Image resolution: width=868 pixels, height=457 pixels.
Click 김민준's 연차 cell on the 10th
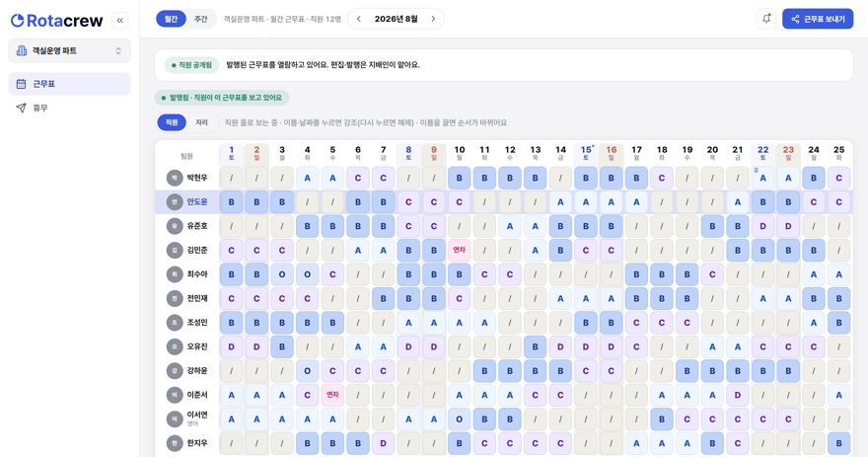point(460,251)
